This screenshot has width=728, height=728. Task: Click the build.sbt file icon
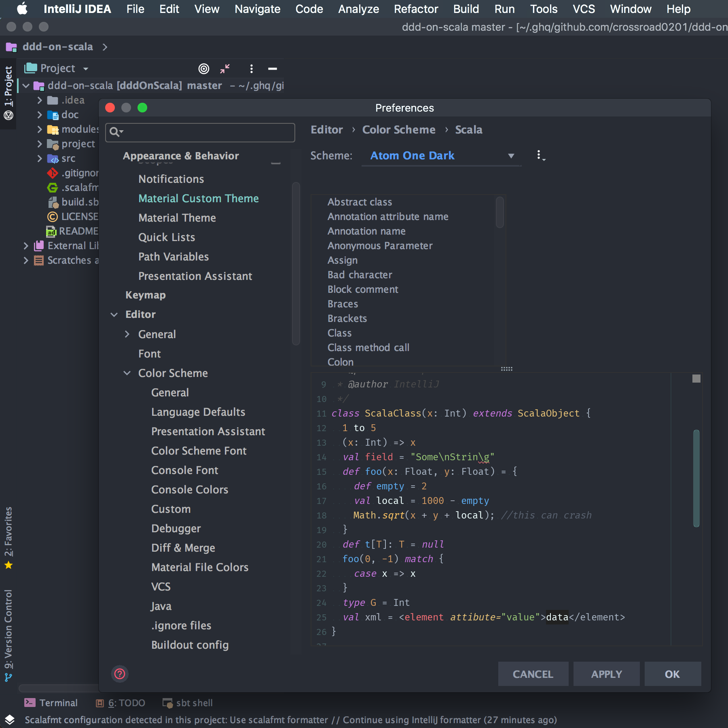[53, 202]
